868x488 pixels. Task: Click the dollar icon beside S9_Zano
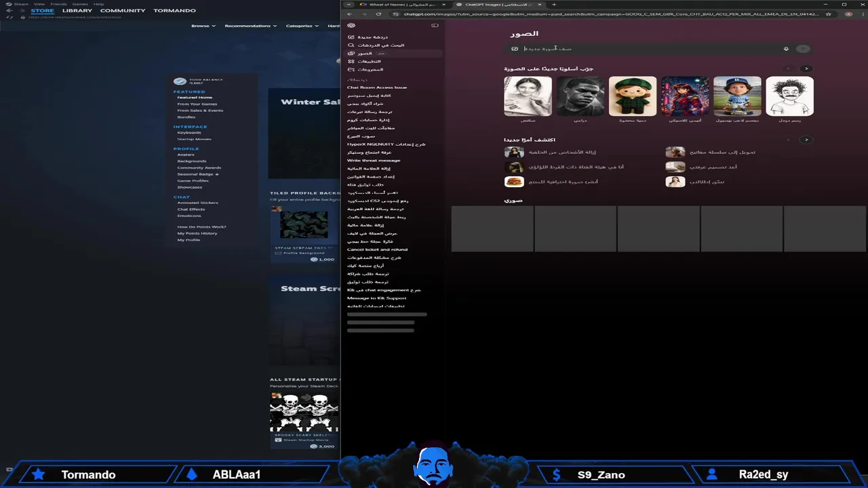pos(556,474)
